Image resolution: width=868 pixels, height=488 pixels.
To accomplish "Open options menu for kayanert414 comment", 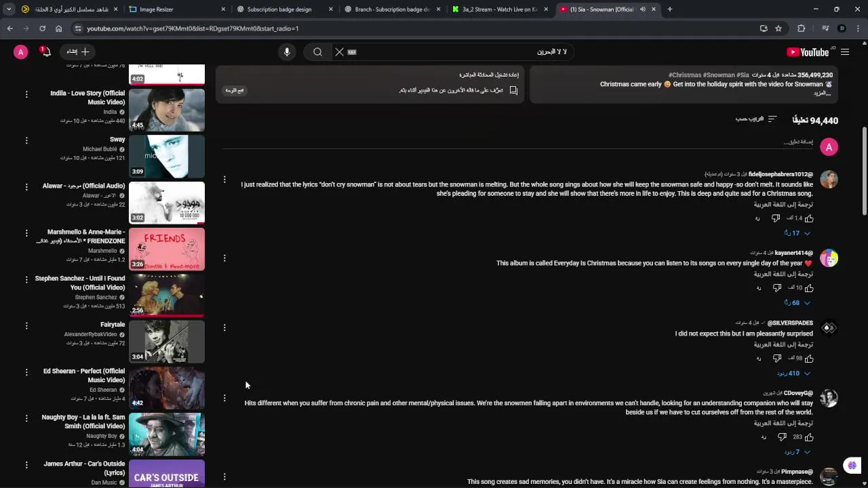I will 224,258.
